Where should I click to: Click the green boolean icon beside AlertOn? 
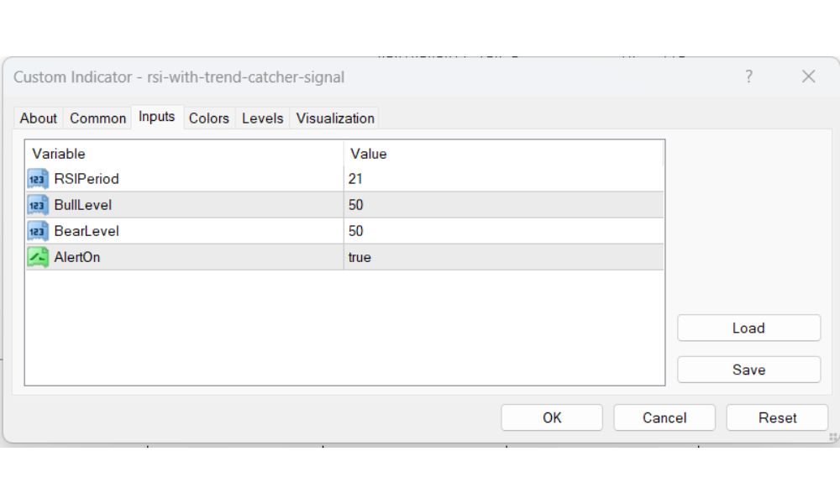coord(38,257)
